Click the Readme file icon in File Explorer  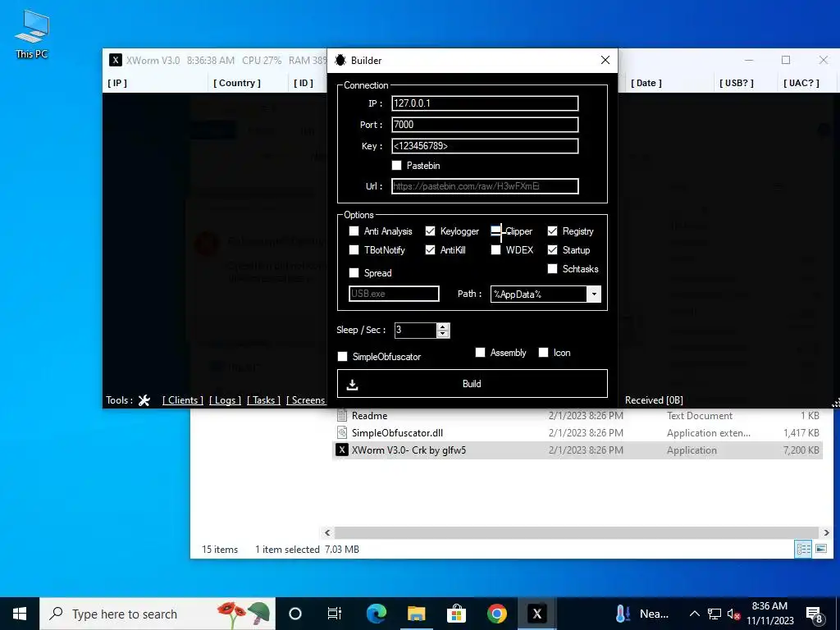[342, 415]
